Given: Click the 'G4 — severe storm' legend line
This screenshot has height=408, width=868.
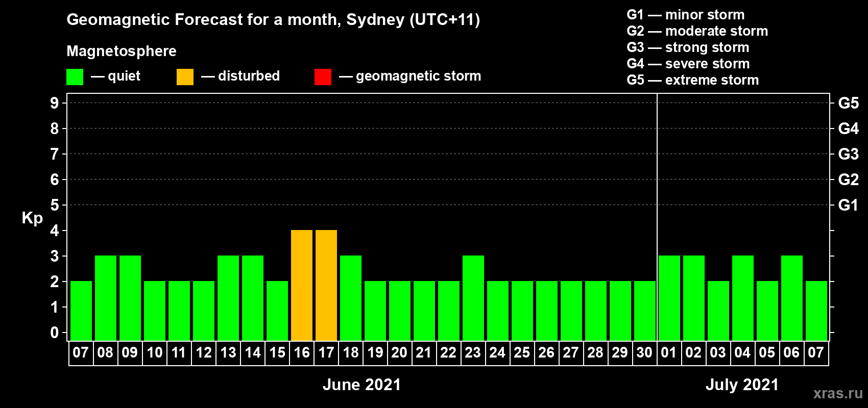Looking at the screenshot, I should point(688,64).
